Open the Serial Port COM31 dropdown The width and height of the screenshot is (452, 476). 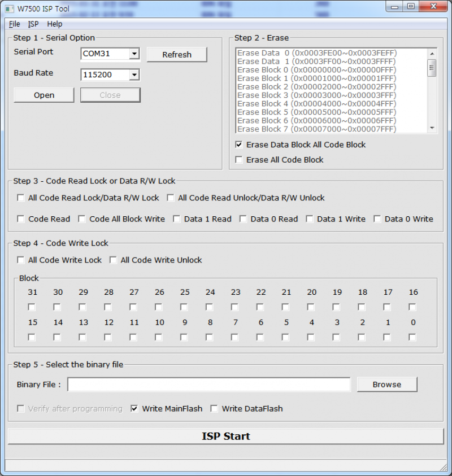tap(134, 54)
